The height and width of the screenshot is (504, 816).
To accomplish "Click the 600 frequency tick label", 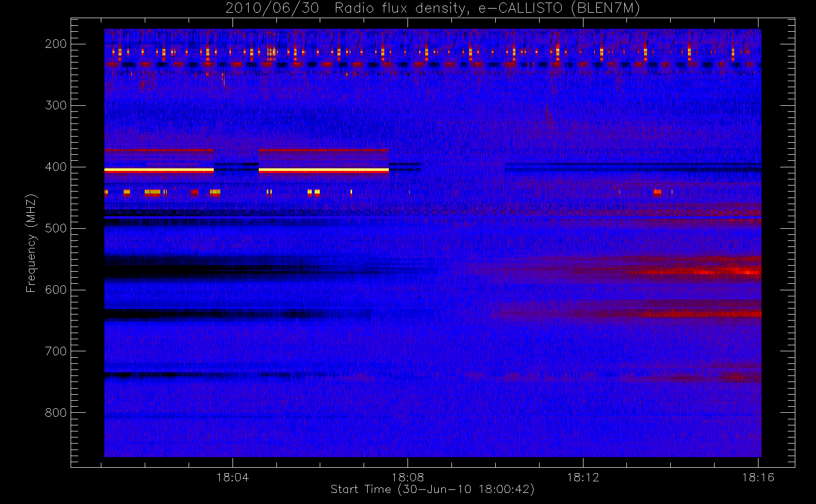I will [56, 290].
